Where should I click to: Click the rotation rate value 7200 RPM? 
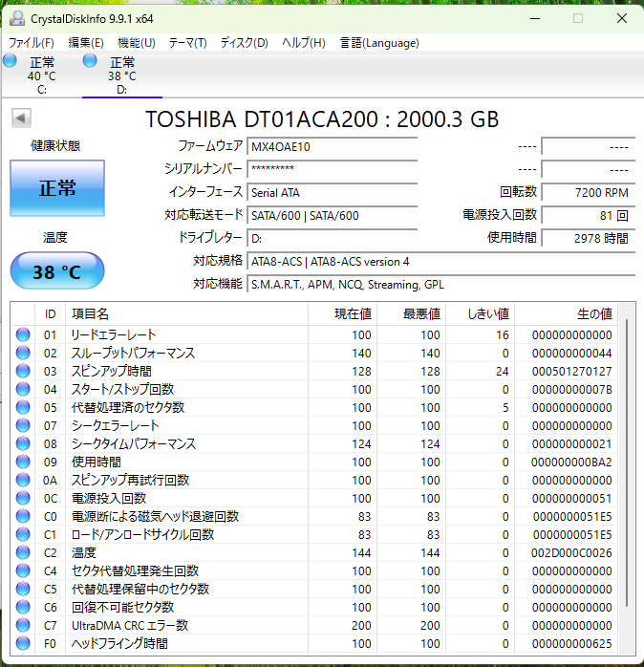[589, 192]
